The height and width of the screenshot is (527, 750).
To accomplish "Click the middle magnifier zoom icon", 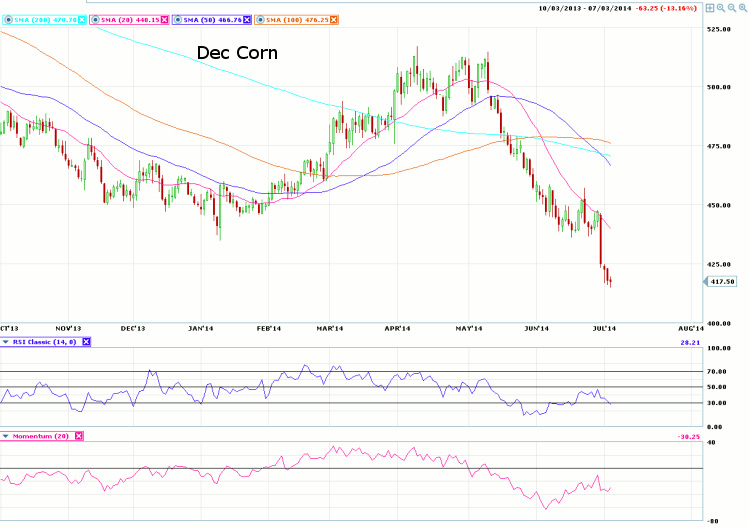I will [x=730, y=7].
